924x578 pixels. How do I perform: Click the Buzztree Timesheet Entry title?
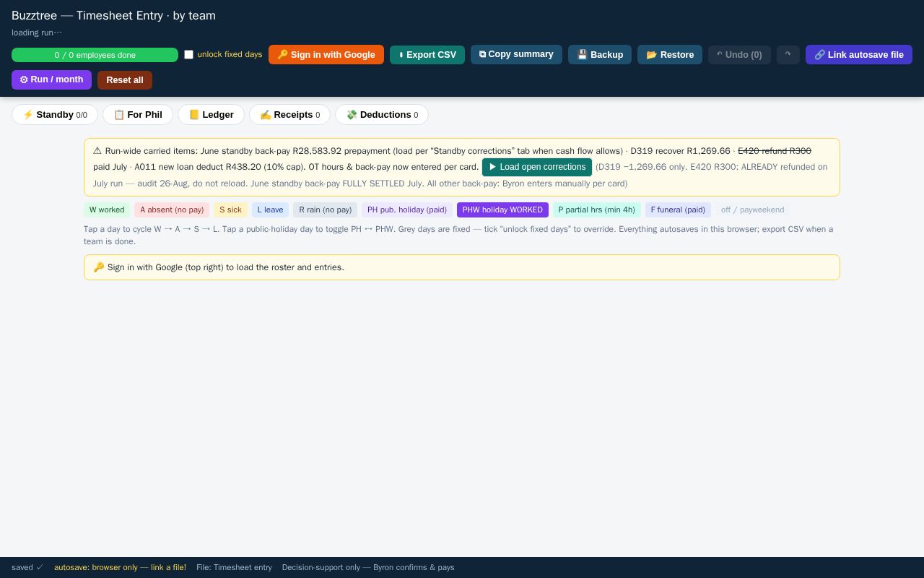click(x=113, y=15)
